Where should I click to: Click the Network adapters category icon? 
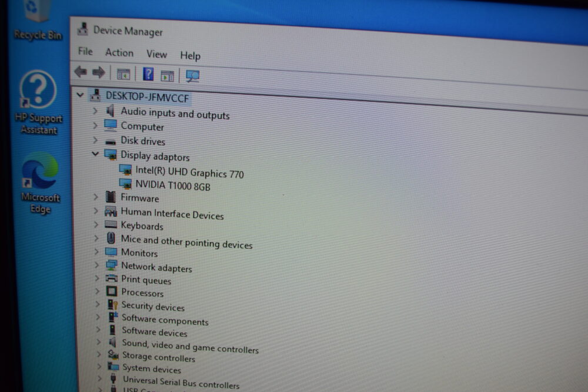point(111,265)
